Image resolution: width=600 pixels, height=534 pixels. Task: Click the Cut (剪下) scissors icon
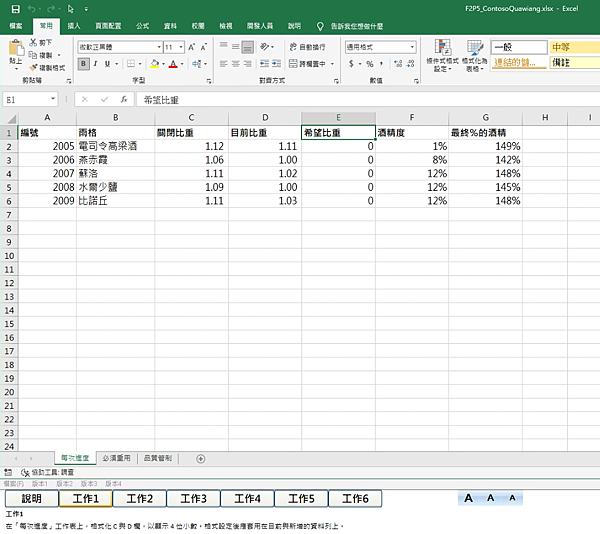pos(35,43)
